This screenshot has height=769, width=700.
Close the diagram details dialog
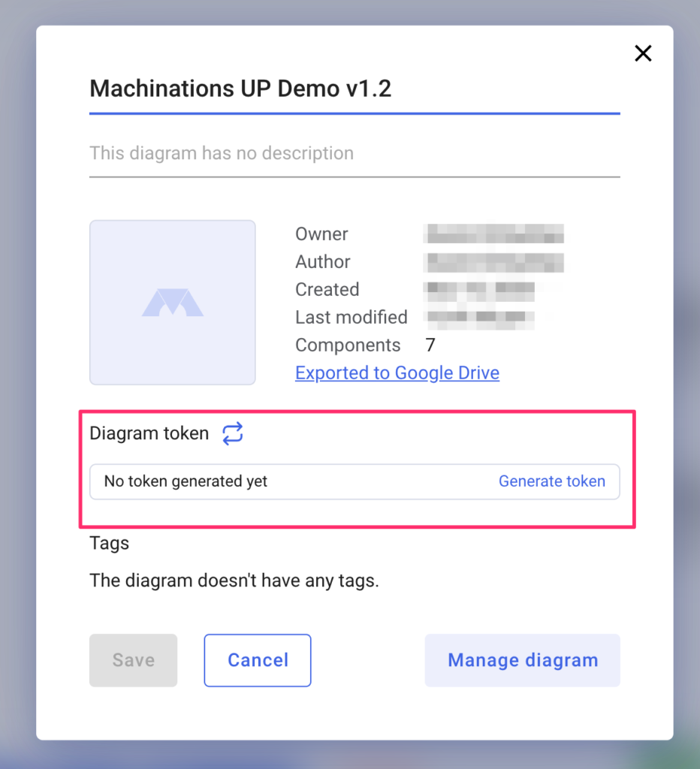pyautogui.click(x=643, y=53)
